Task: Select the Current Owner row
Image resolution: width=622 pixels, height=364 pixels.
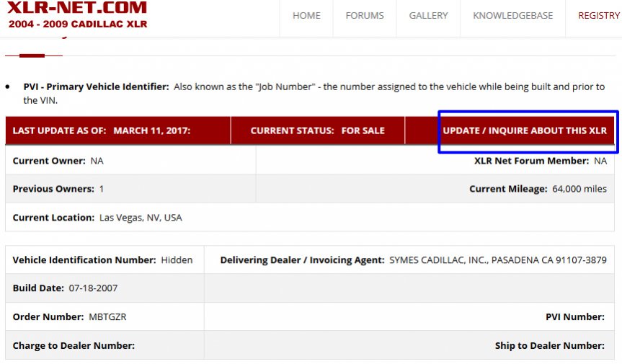Action: [310, 161]
